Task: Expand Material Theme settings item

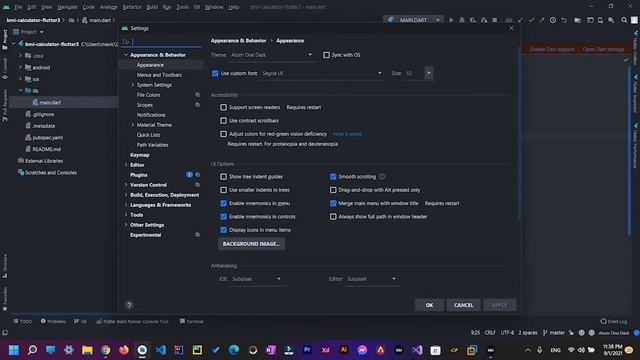Action: (x=132, y=125)
